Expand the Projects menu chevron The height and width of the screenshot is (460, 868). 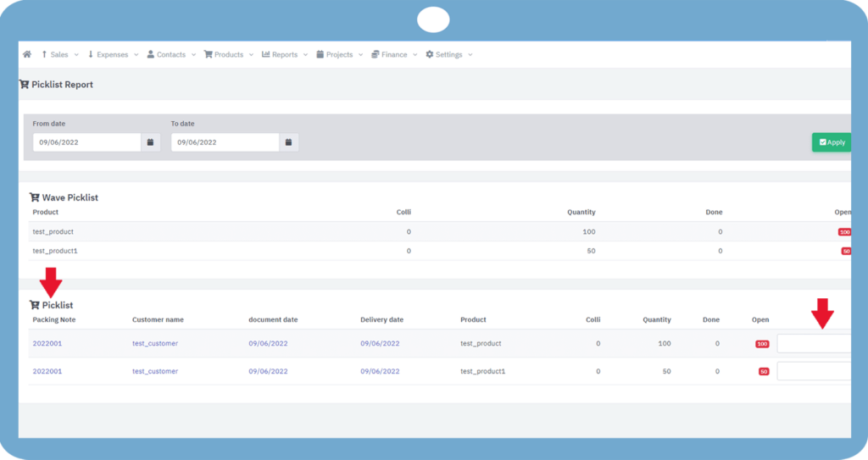(361, 55)
